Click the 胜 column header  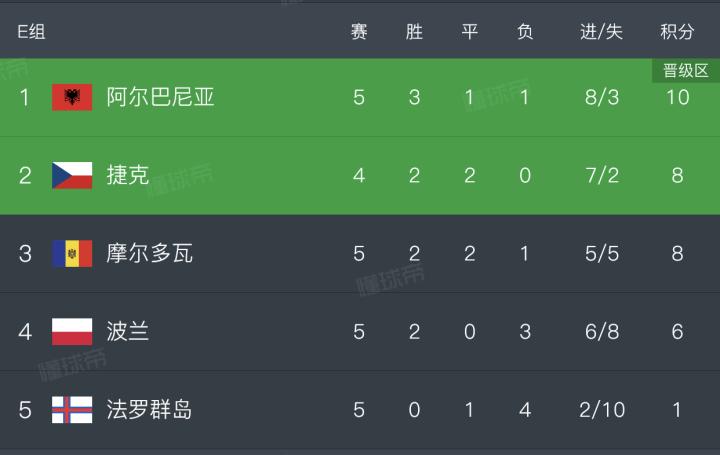coord(414,32)
